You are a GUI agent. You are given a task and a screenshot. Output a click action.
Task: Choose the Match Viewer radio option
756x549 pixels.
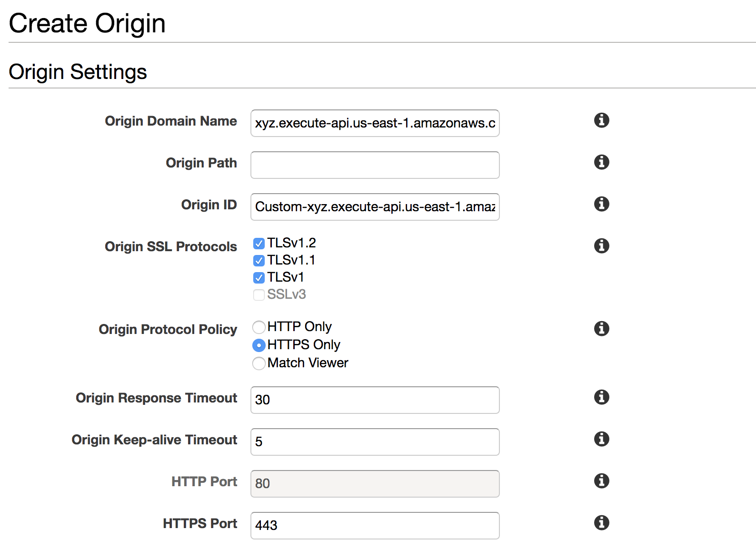tap(259, 363)
